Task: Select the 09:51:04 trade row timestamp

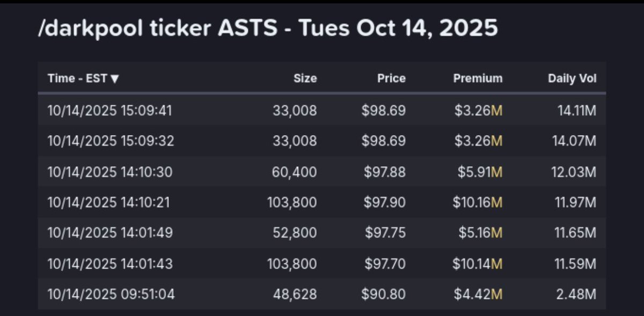Action: coord(111,294)
